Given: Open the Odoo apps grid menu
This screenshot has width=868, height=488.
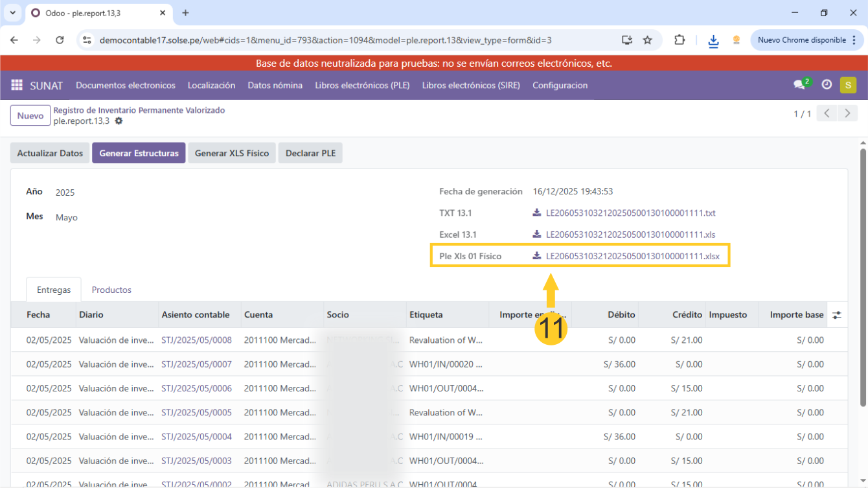Looking at the screenshot, I should [17, 85].
